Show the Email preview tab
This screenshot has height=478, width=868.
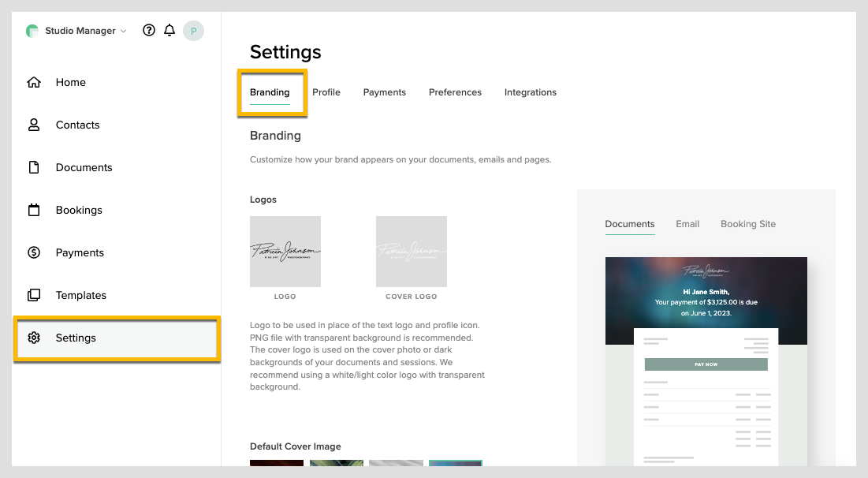pyautogui.click(x=687, y=224)
